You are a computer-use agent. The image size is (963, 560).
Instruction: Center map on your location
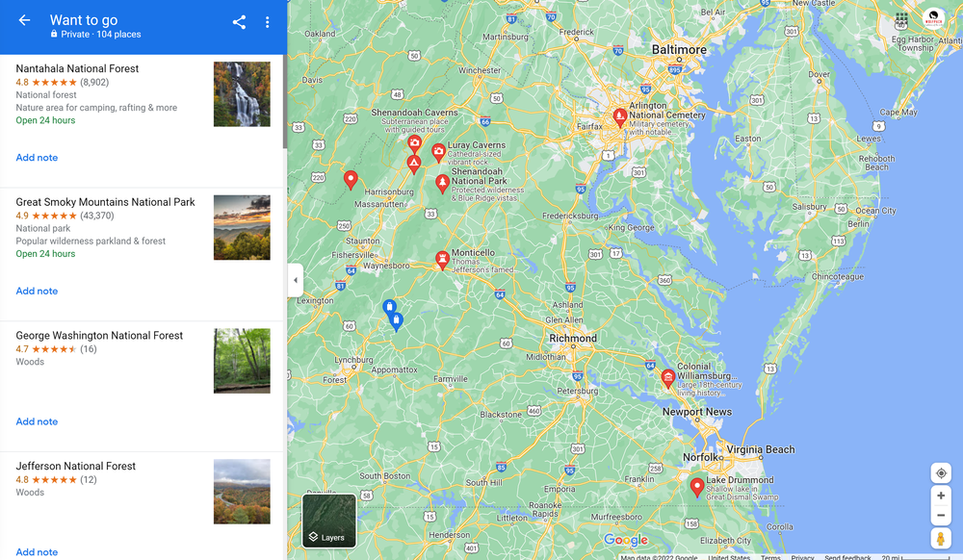[941, 473]
